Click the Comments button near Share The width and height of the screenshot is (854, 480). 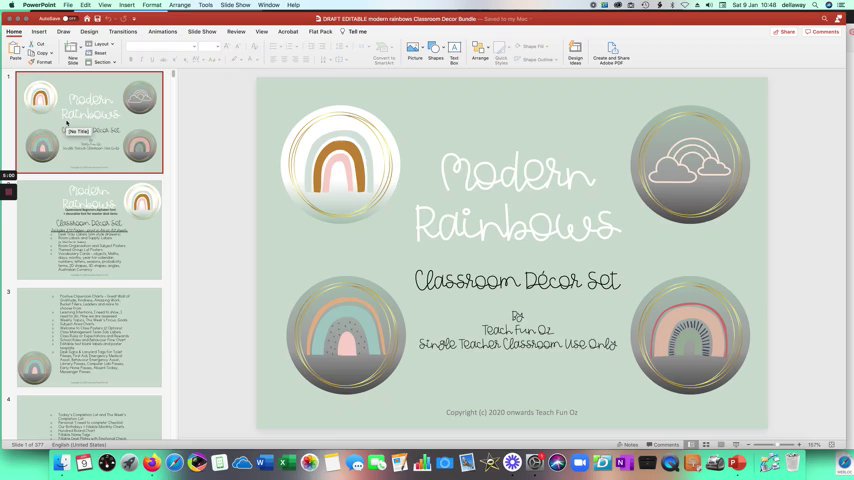click(822, 32)
